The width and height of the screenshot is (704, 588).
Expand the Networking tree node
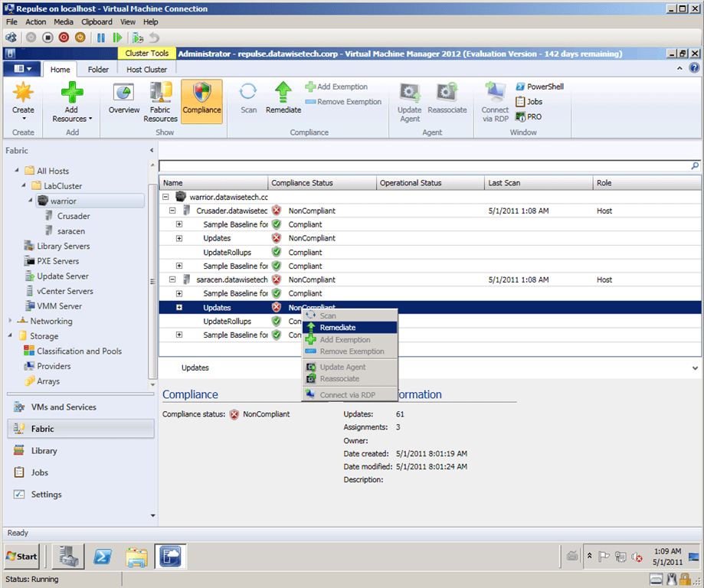pyautogui.click(x=10, y=321)
